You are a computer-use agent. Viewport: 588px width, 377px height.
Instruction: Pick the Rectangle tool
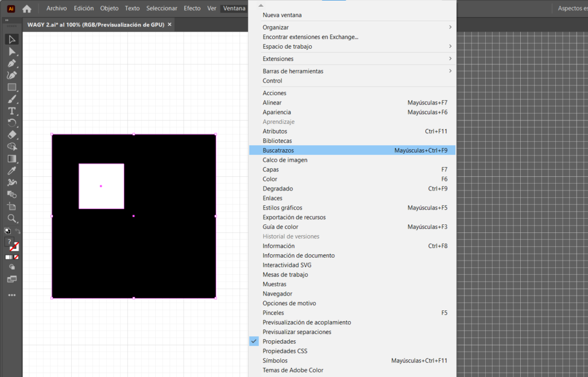click(11, 87)
